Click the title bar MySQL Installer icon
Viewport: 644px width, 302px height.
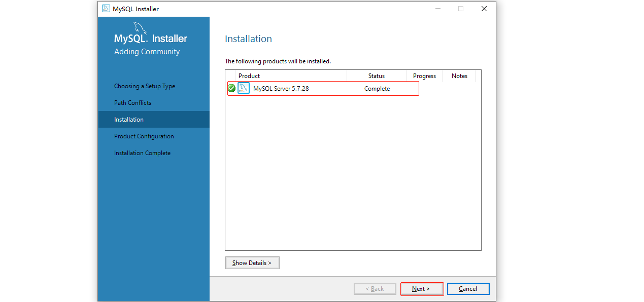pos(106,9)
